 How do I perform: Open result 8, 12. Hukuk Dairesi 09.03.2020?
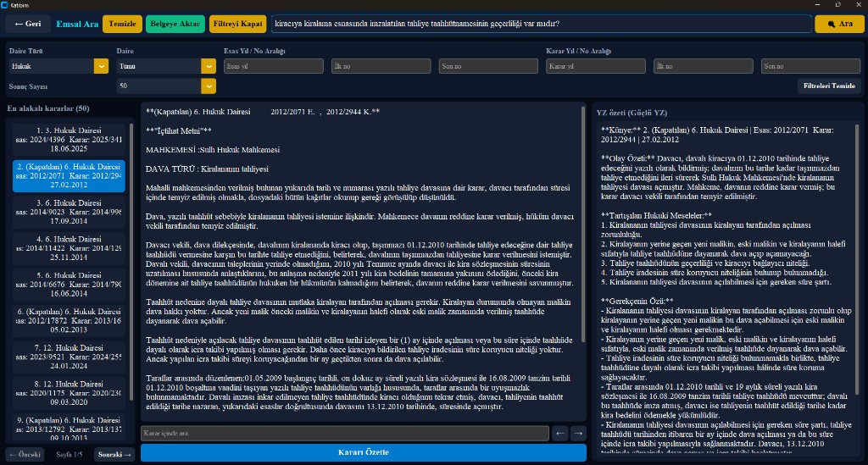pyautogui.click(x=69, y=393)
